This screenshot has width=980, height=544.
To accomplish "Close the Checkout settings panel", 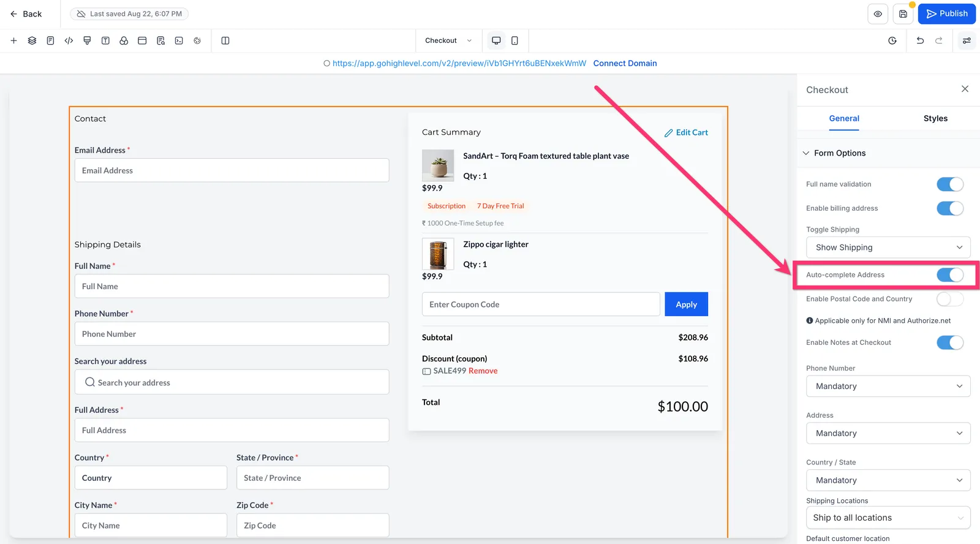I will [x=965, y=89].
